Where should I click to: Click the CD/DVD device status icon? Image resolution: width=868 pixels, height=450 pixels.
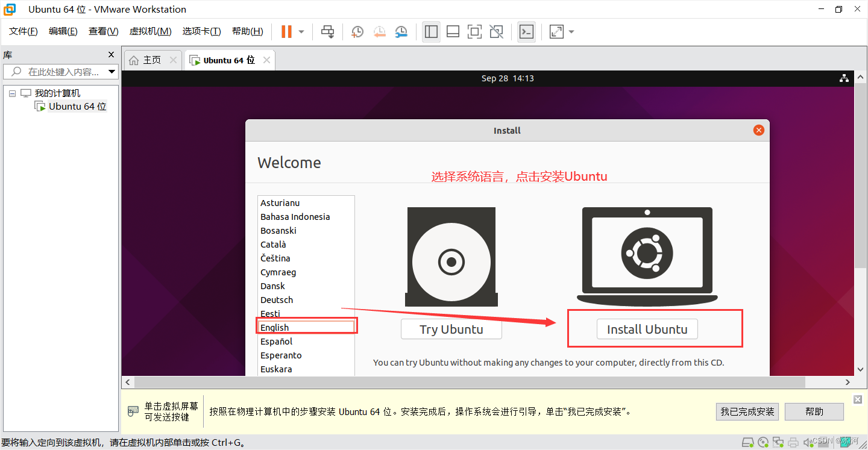pyautogui.click(x=763, y=442)
